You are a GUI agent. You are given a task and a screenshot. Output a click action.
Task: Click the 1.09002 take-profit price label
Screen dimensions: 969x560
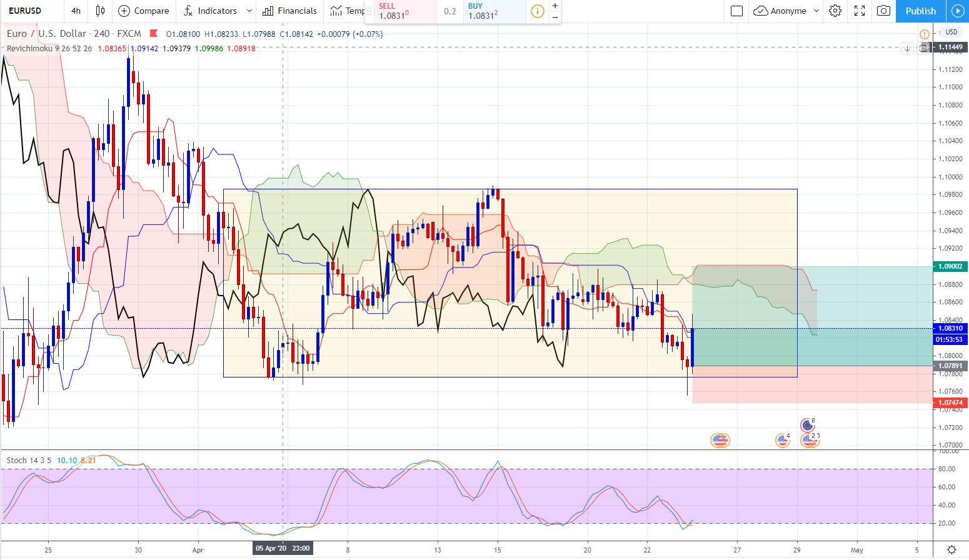pyautogui.click(x=950, y=266)
